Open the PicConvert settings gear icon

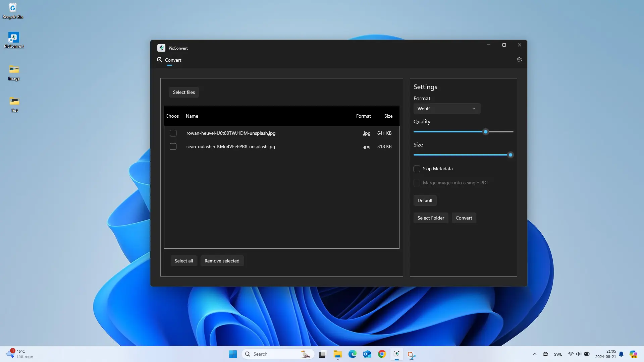[519, 60]
